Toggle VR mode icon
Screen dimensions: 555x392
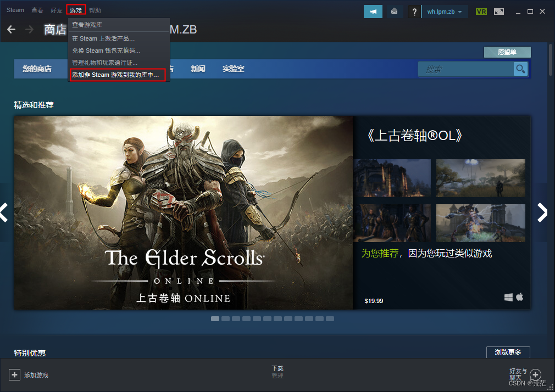[x=481, y=12]
